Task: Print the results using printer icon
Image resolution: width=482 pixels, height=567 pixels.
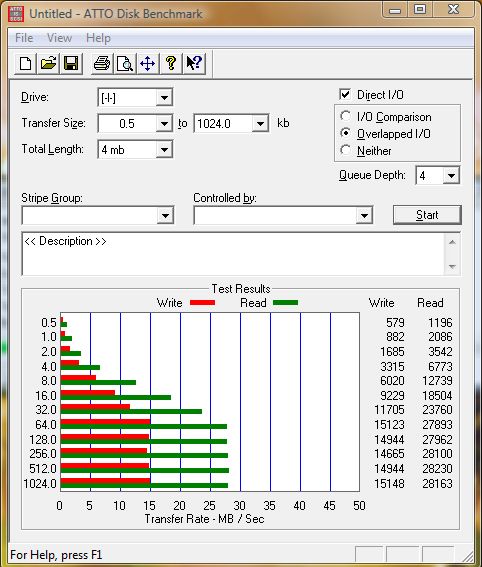Action: [x=102, y=64]
